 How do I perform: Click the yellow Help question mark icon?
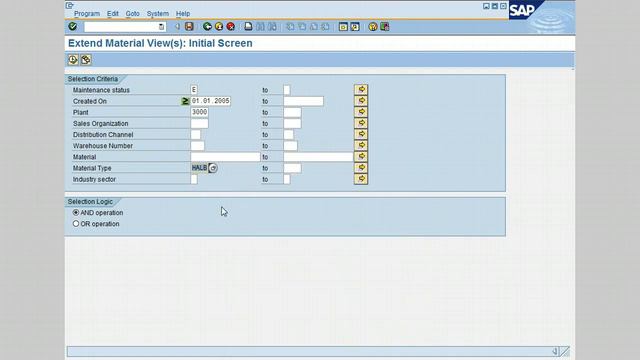[373, 27]
